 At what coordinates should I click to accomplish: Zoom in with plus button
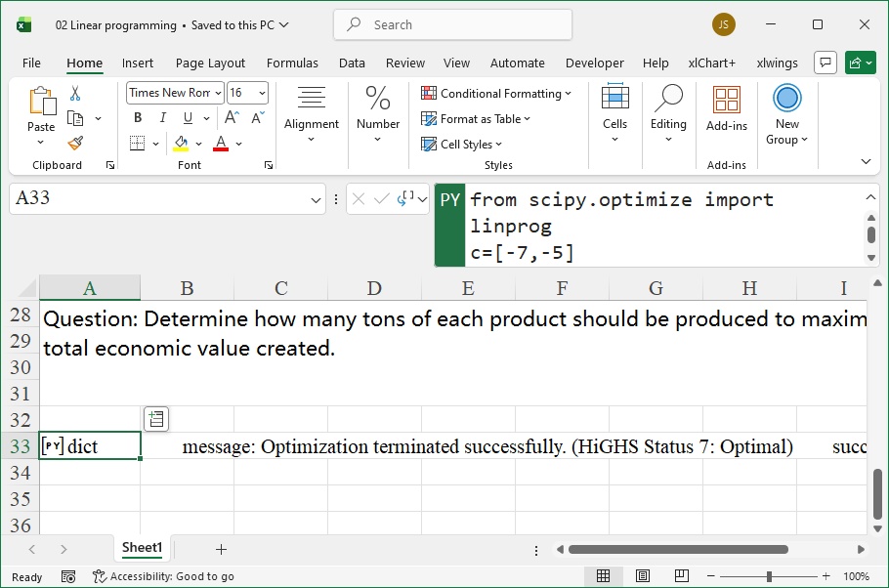click(x=826, y=576)
